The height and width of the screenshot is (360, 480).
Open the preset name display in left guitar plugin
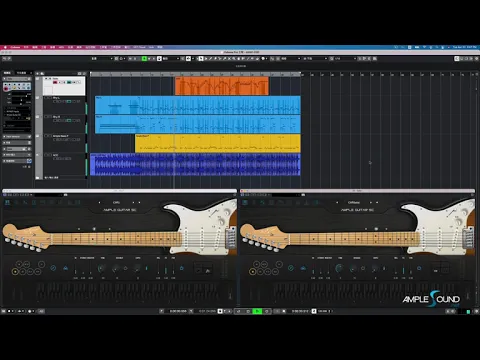click(x=116, y=202)
